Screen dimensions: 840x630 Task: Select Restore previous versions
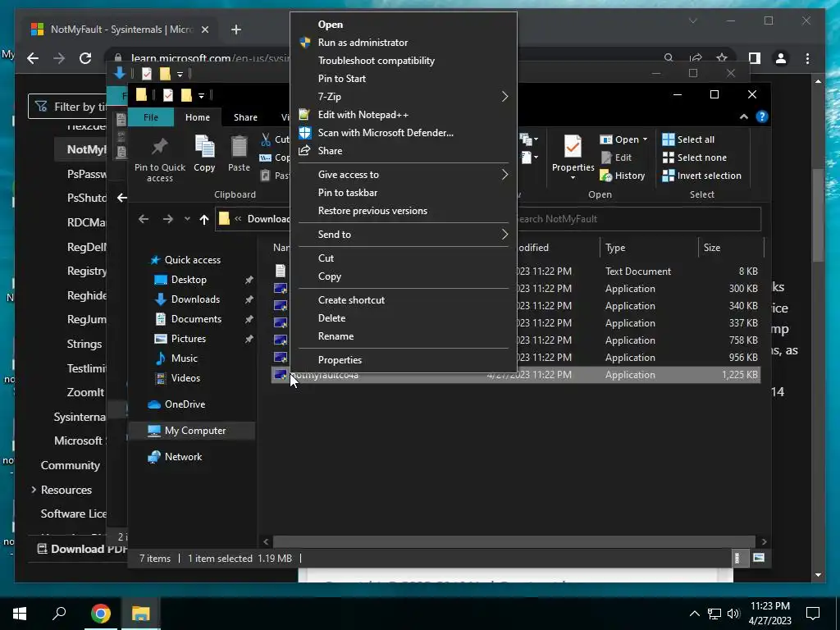click(x=372, y=211)
